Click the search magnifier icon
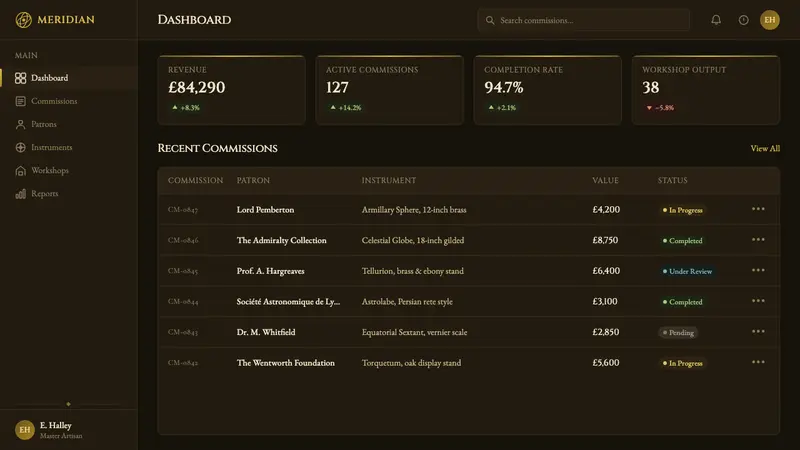This screenshot has width=800, height=450. click(x=490, y=20)
